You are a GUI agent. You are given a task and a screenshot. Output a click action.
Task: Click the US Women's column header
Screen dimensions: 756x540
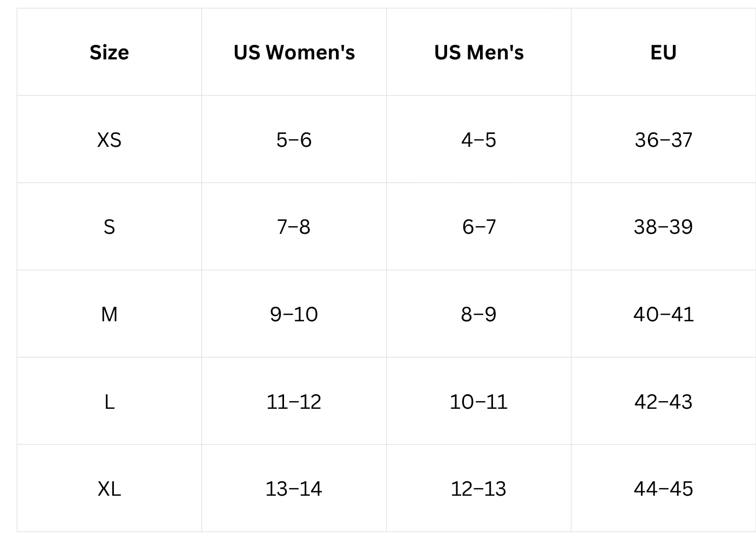pyautogui.click(x=294, y=52)
